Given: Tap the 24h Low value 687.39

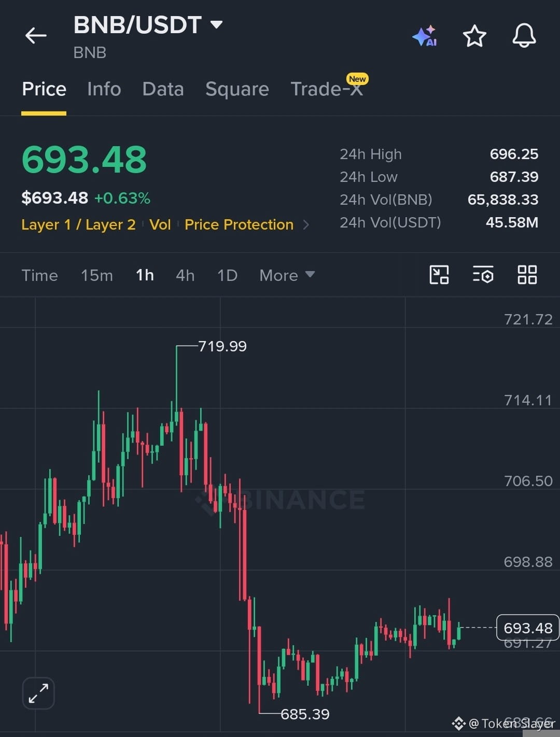Looking at the screenshot, I should click(x=514, y=177).
